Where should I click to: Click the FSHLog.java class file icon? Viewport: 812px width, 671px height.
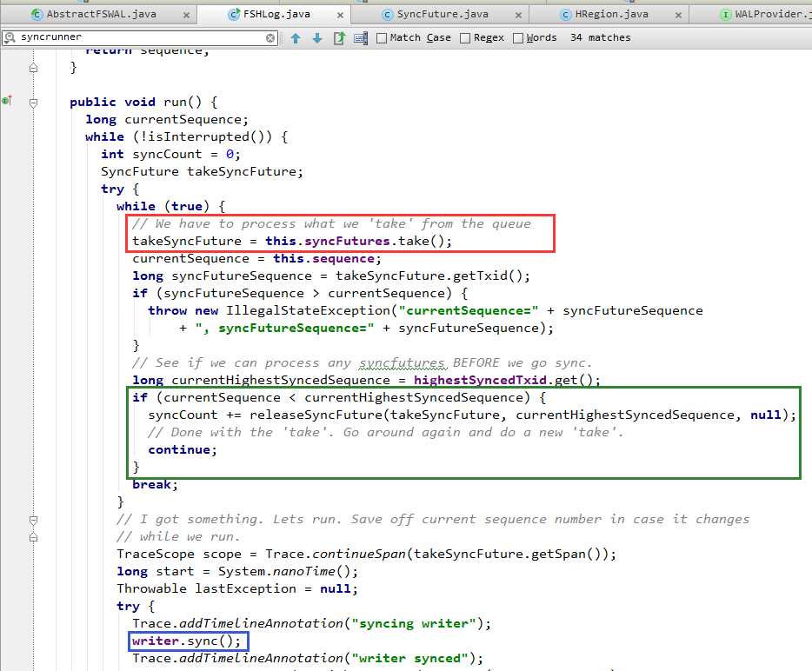point(234,15)
